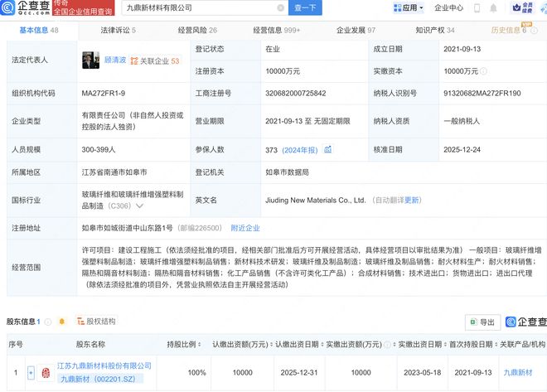This screenshot has height=392, width=547.
Task: Open the 应用 apps grid menu
Action: (x=406, y=7)
